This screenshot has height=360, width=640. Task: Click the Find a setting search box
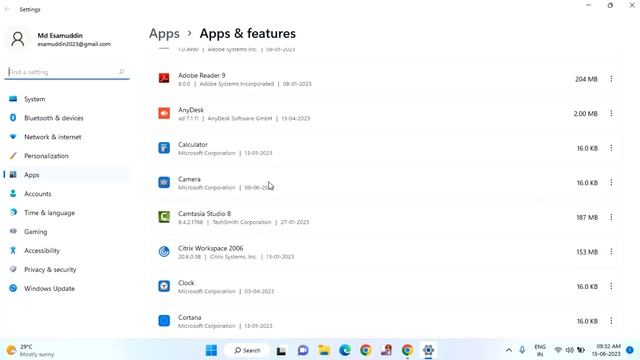click(67, 72)
